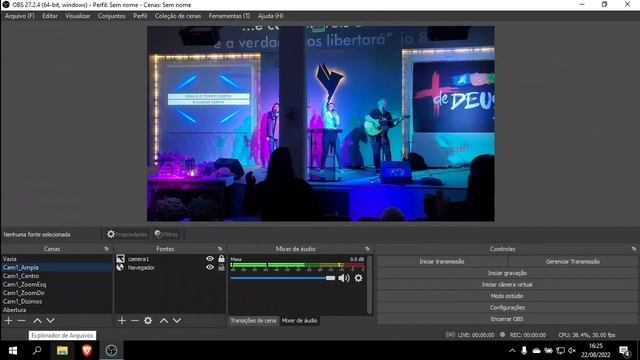This screenshot has height=360, width=640.
Task: Add a new scene with the plus icon in Cenas
Action: point(8,321)
